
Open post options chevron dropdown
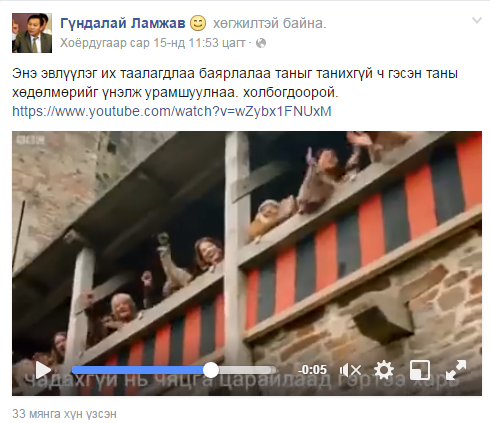[x=477, y=21]
